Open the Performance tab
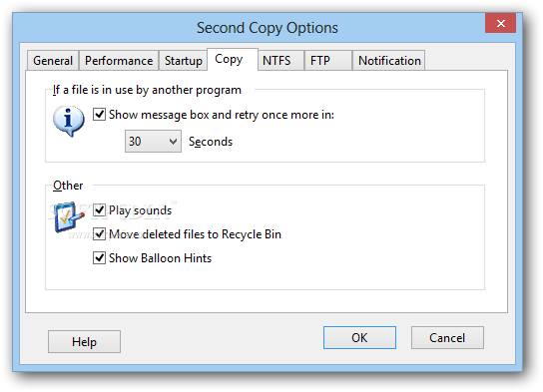Screen dimensions: 543x392 tap(119, 61)
